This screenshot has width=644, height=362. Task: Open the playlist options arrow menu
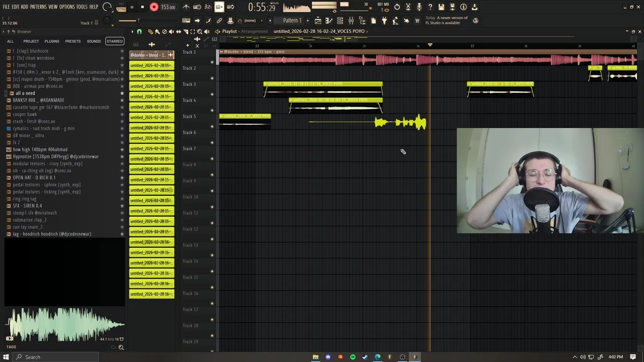pyautogui.click(x=132, y=32)
